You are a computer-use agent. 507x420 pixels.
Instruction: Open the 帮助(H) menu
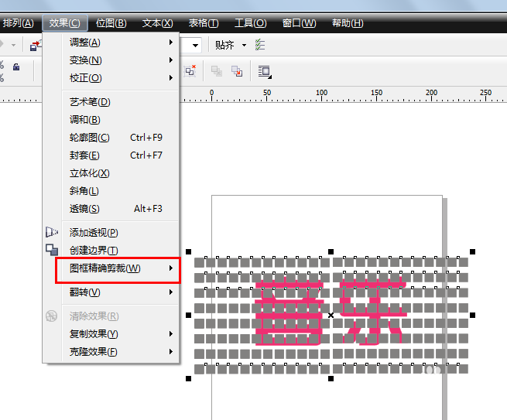(348, 23)
